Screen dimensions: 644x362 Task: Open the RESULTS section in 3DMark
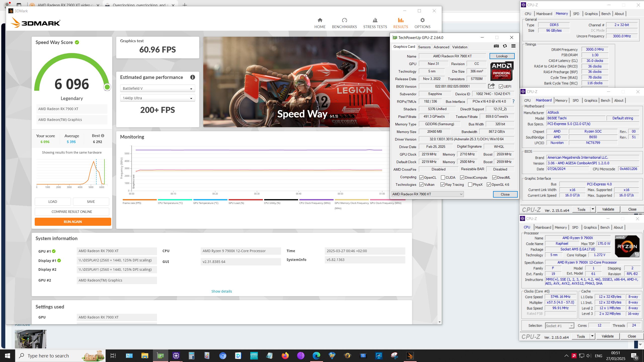coord(400,23)
